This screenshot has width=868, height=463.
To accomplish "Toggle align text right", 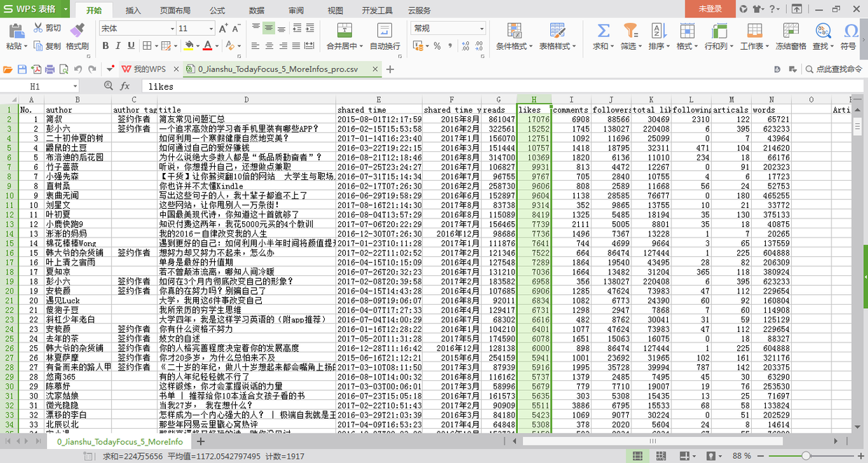I will point(285,46).
